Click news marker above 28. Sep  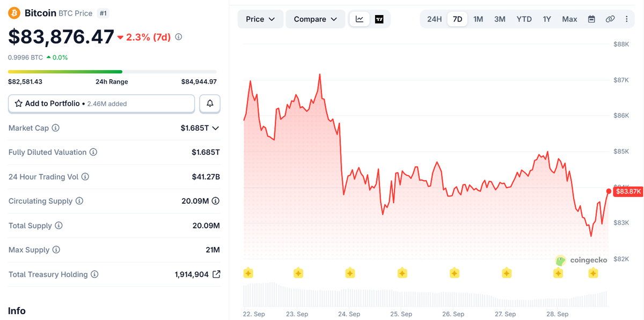(558, 273)
